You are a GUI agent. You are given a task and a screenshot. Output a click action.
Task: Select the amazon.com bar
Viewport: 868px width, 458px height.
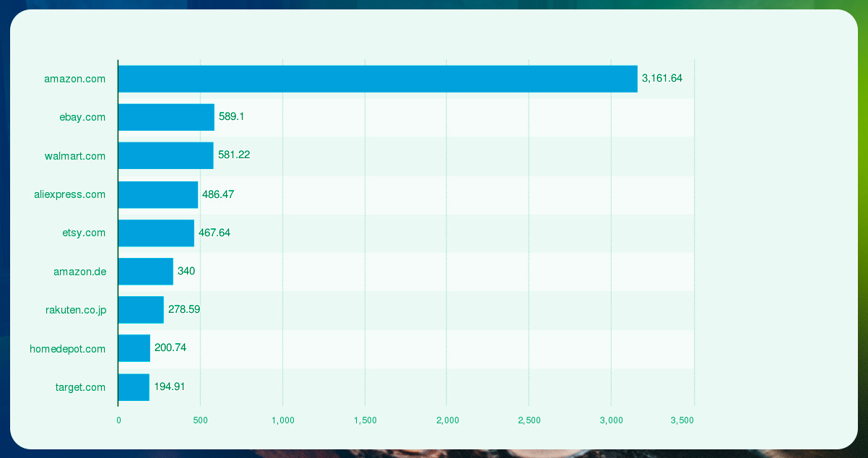pyautogui.click(x=378, y=79)
